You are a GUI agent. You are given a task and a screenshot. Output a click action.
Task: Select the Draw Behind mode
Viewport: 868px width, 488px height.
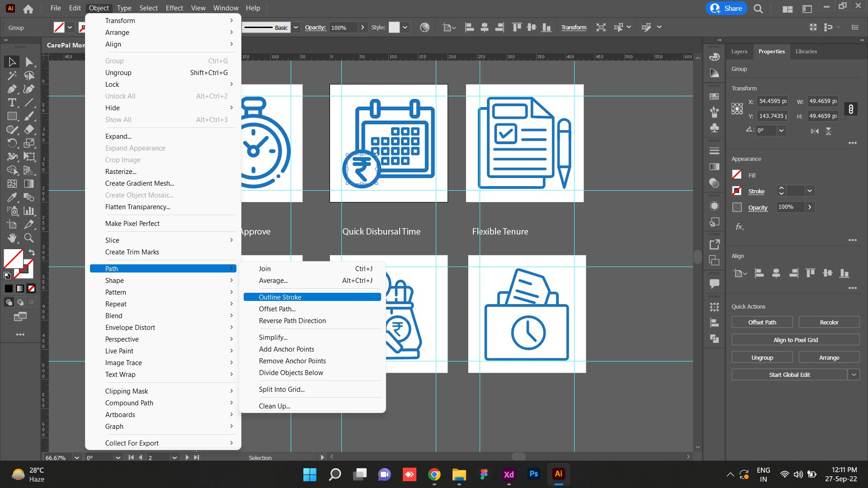click(20, 302)
